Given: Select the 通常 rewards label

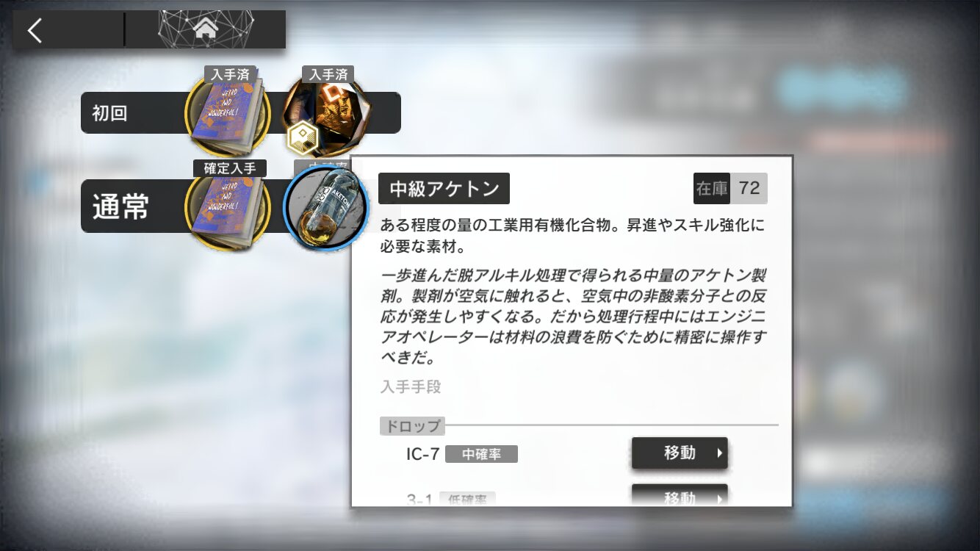Looking at the screenshot, I should (120, 207).
